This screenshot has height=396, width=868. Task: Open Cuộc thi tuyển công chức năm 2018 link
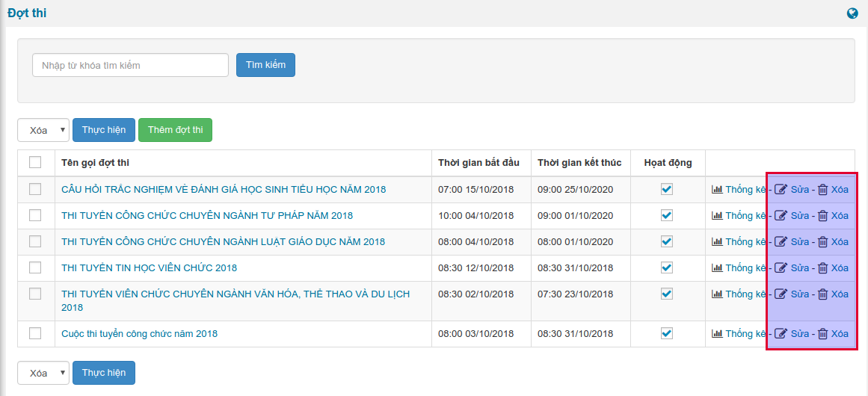(139, 334)
